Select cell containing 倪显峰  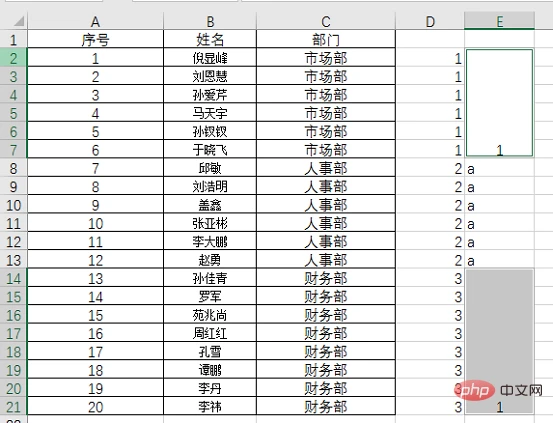click(210, 58)
